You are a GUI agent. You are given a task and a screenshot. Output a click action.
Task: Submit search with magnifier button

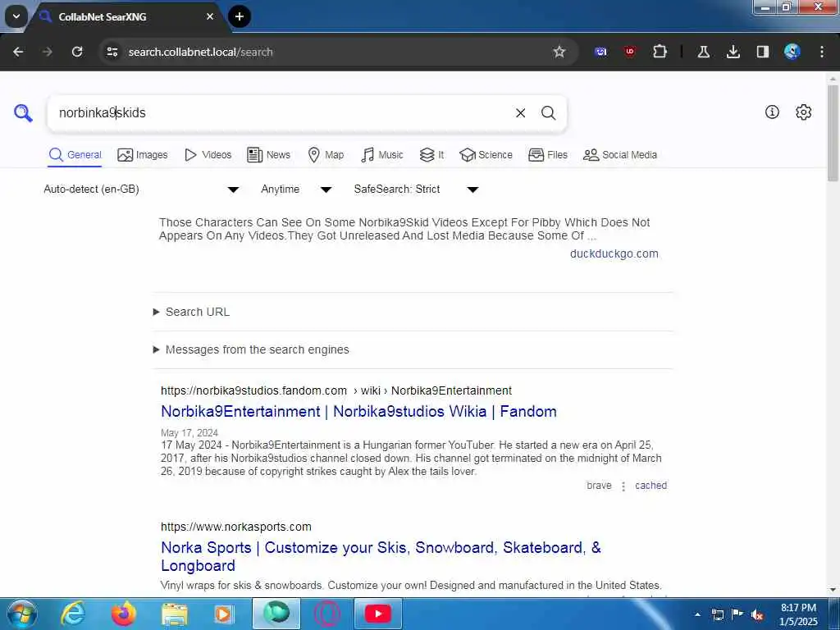click(548, 112)
